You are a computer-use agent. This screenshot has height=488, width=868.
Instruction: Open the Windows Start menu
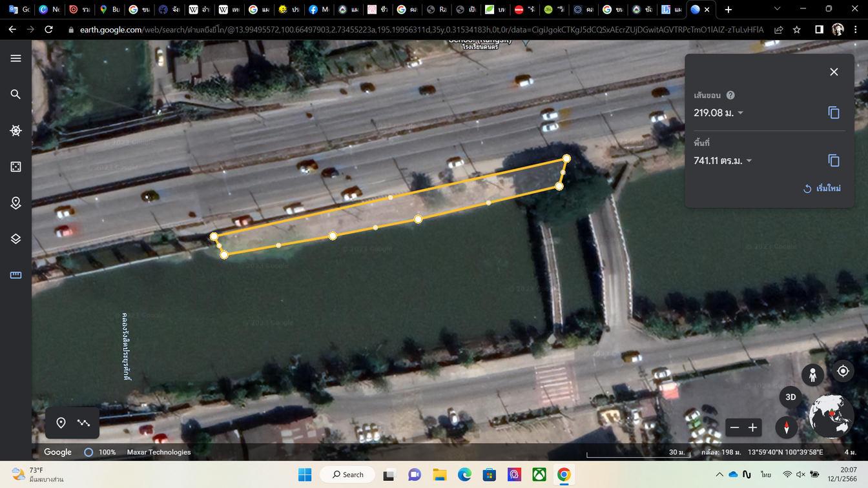[x=305, y=474]
